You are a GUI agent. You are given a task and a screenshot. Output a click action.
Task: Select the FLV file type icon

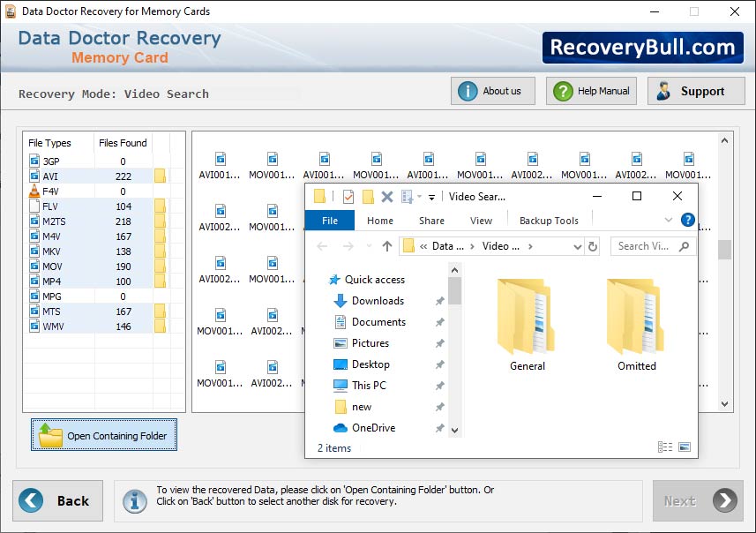click(x=34, y=206)
